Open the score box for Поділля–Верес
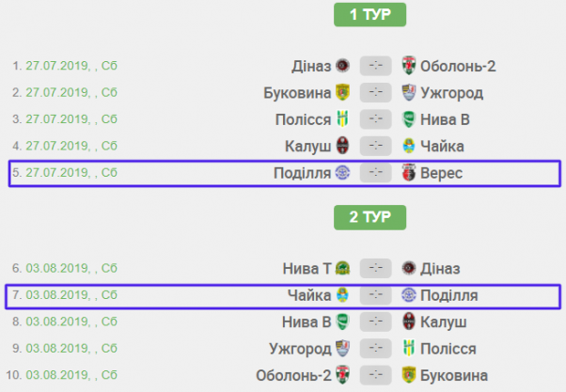 coord(375,174)
